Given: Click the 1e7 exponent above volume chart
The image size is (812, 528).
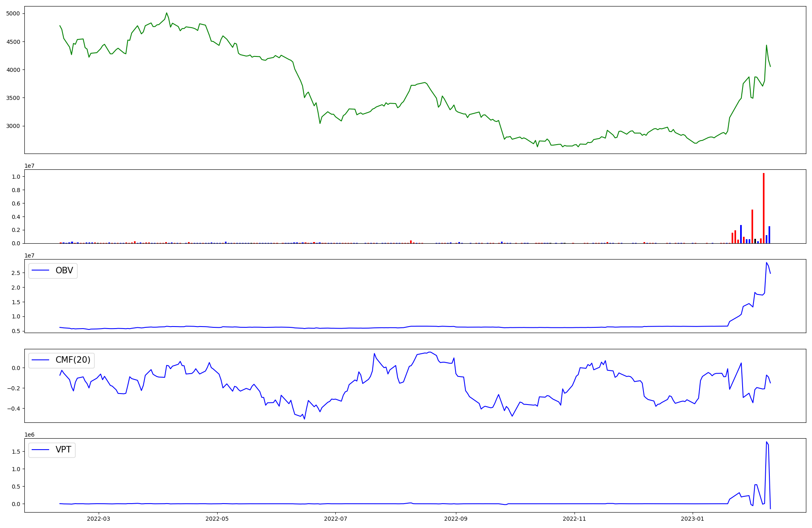Looking at the screenshot, I should [x=29, y=166].
